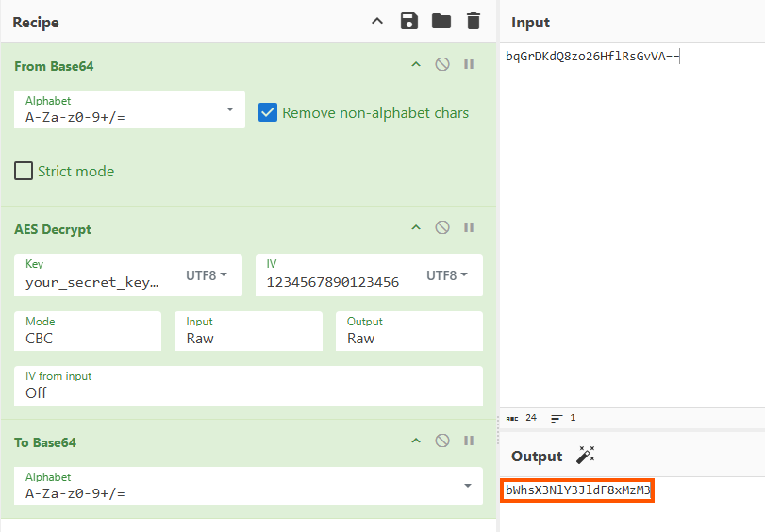This screenshot has height=532, width=765.
Task: Collapse the Recipe pane chevron
Action: [377, 22]
